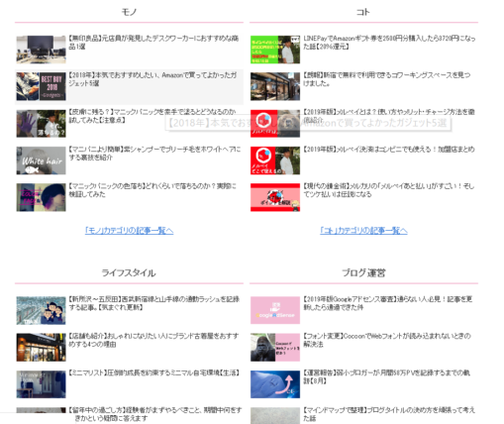Open the gorilla Cocoon web font thumbnail
This screenshot has height=424, width=504.
point(275,348)
